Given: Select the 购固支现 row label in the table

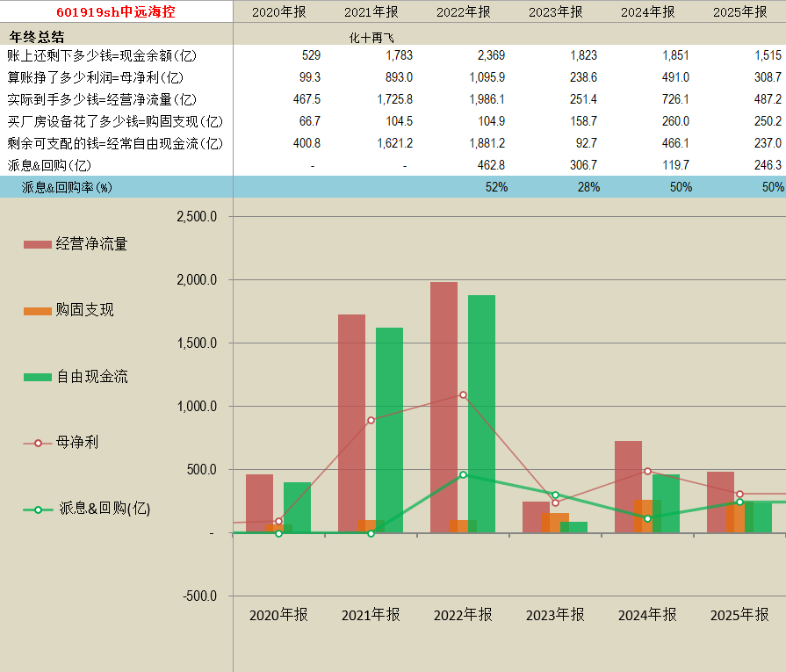Looking at the screenshot, I should pyautogui.click(x=115, y=121).
